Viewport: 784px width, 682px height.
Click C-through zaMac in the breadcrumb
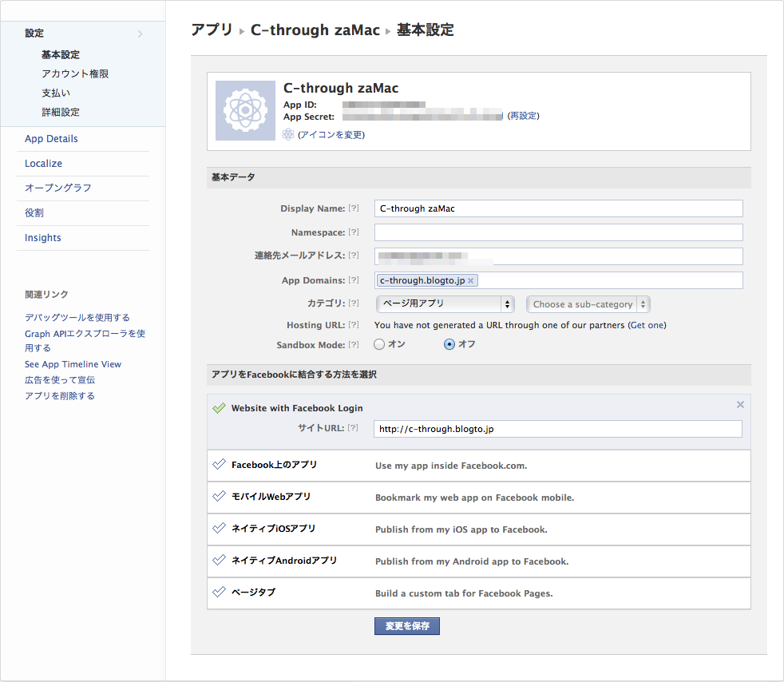tap(315, 30)
